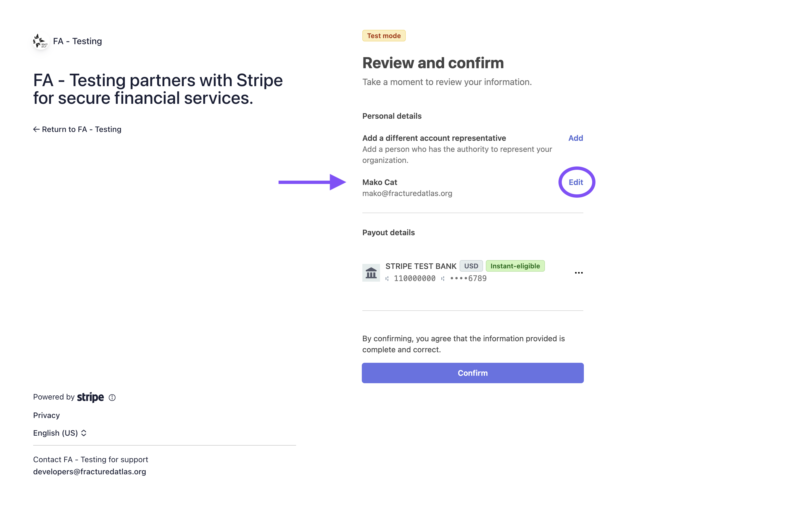
Task: Click the FA - Testing logo icon
Action: point(41,41)
